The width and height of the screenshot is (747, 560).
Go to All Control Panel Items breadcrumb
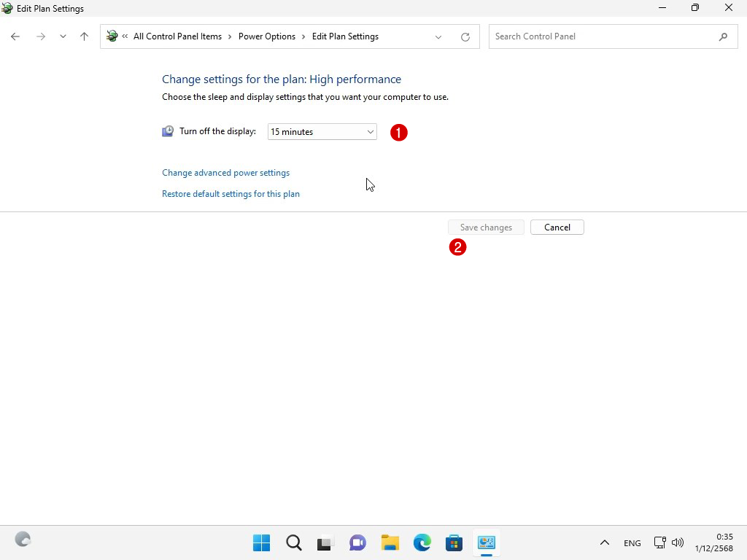tap(177, 36)
